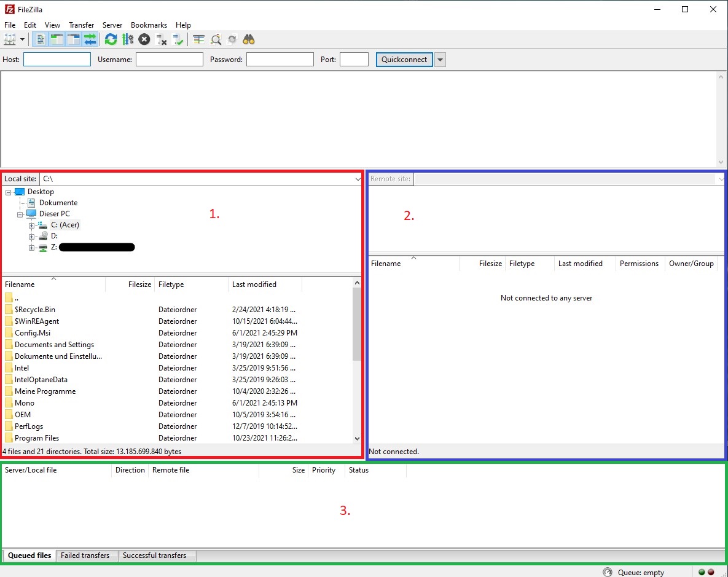Click the local file list scrollbar thumb
The width and height of the screenshot is (728, 577).
click(356, 324)
